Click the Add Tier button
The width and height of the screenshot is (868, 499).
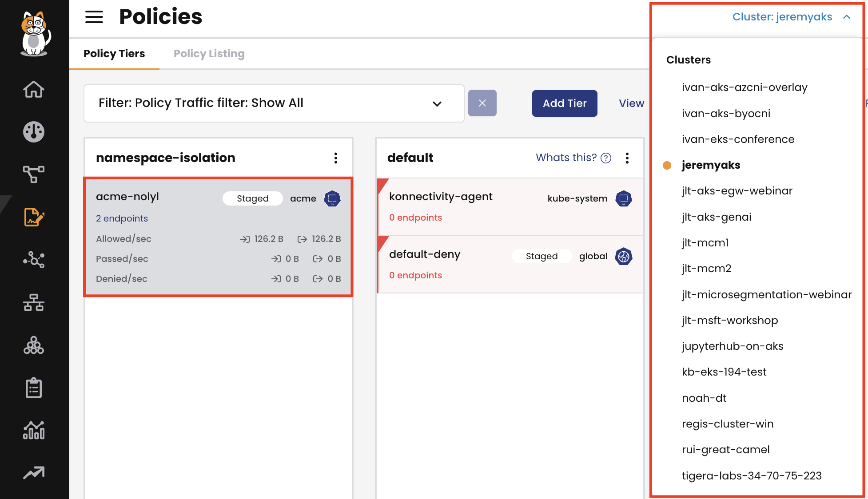coord(564,103)
